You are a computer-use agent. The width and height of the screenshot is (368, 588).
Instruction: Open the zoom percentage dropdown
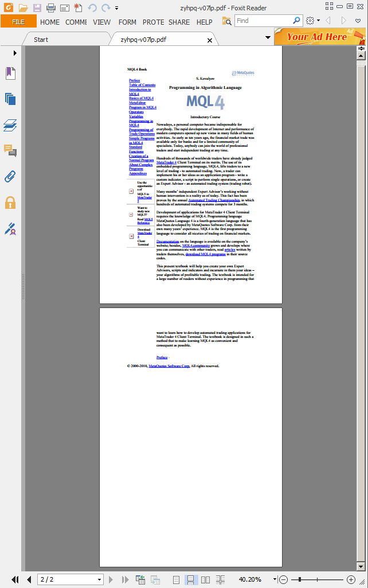click(275, 579)
